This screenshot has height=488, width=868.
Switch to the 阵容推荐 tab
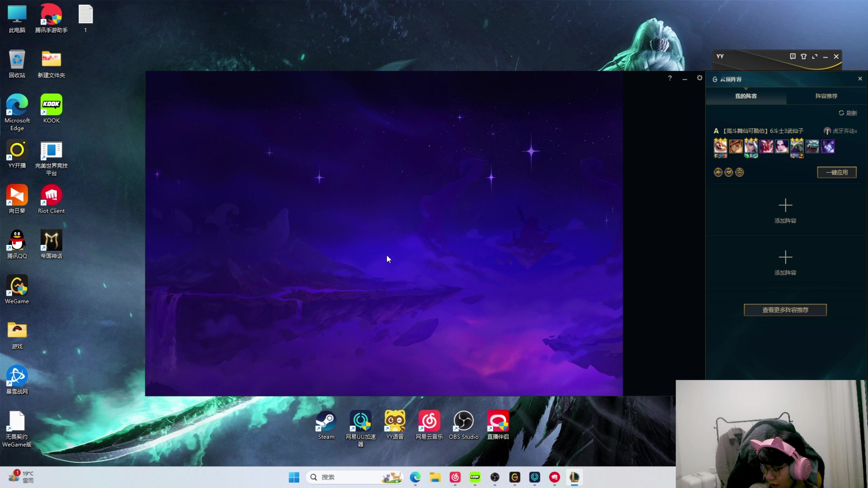coord(826,96)
